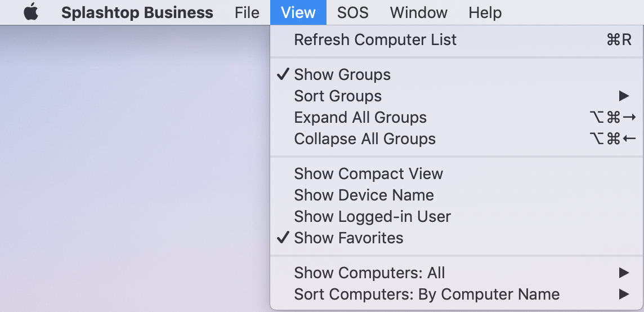
Task: Open the Apple menu
Action: [x=31, y=12]
